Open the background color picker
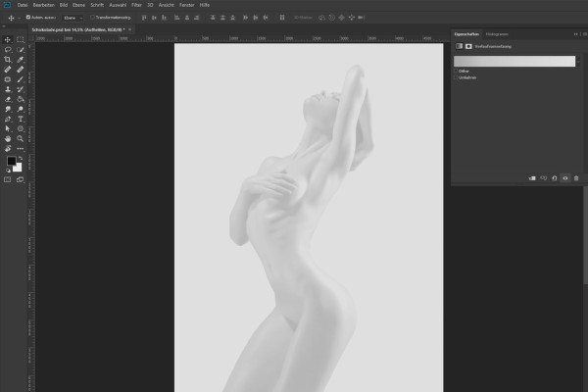This screenshot has width=588, height=392. [19, 169]
